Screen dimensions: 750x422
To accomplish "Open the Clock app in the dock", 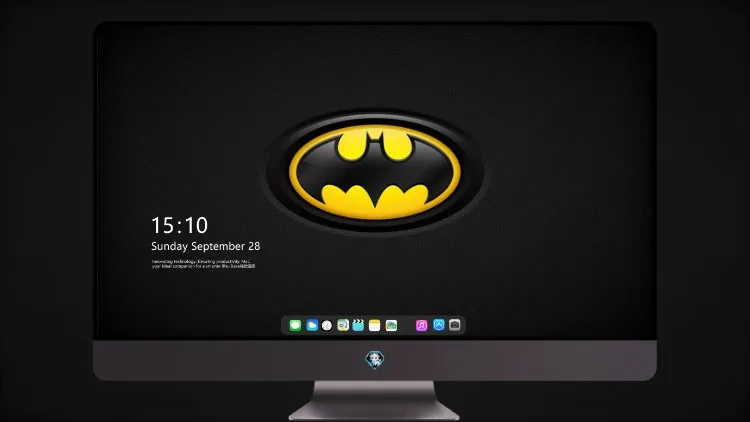I will point(327,325).
